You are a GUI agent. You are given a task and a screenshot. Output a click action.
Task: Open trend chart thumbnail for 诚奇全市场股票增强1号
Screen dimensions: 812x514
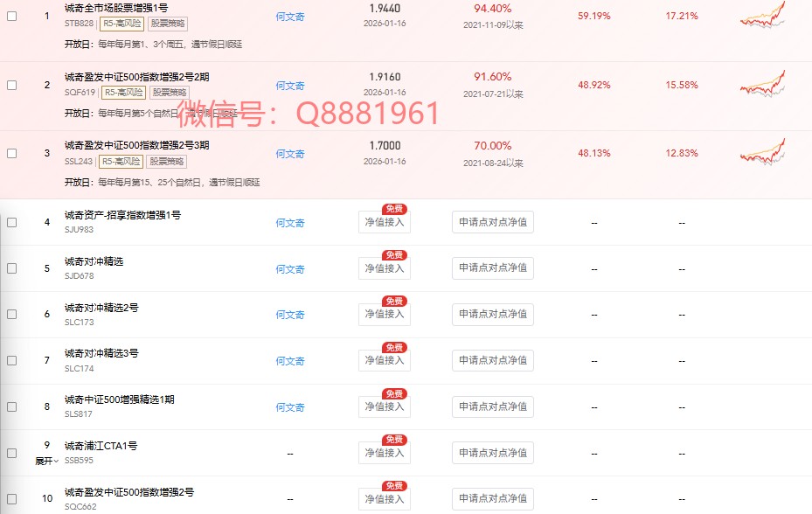point(762,17)
